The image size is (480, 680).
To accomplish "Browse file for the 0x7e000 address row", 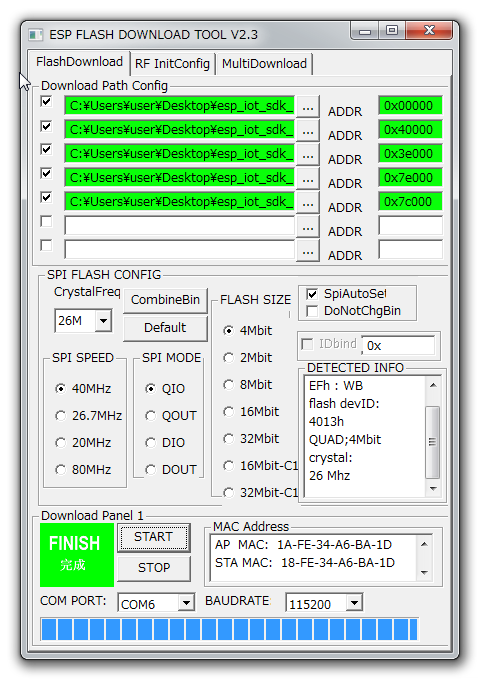I will pos(308,179).
